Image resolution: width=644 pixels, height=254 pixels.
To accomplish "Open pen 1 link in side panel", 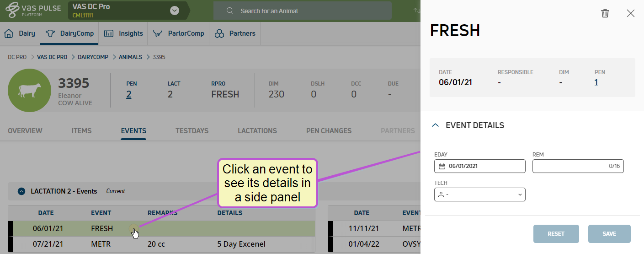I will pyautogui.click(x=596, y=82).
